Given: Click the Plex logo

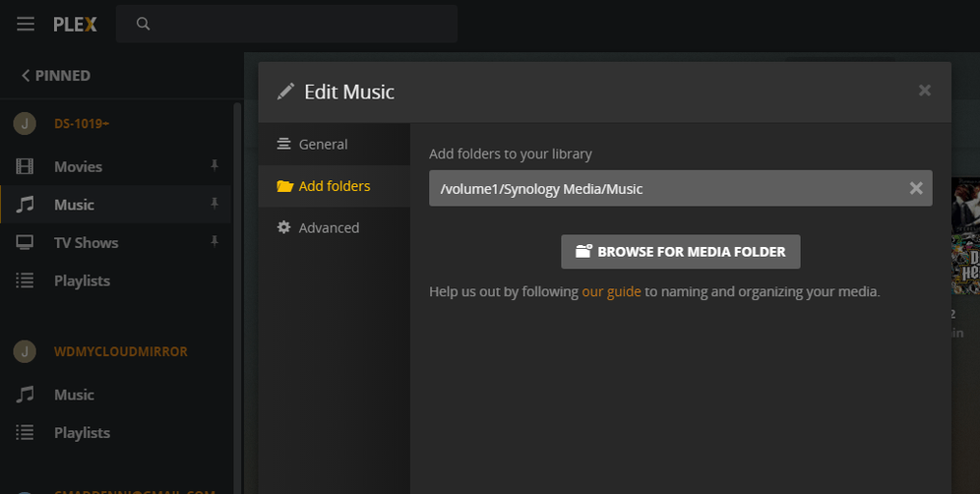Looking at the screenshot, I should tap(75, 24).
